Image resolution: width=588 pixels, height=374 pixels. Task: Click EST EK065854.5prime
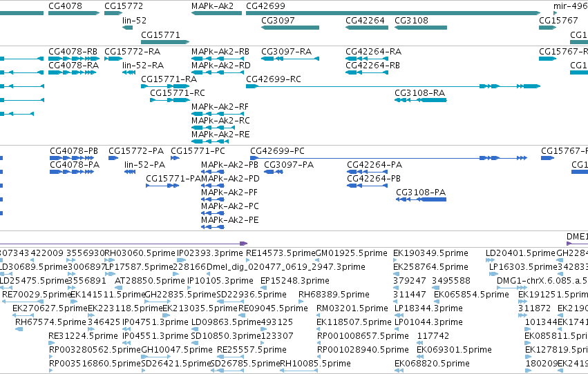471,295
